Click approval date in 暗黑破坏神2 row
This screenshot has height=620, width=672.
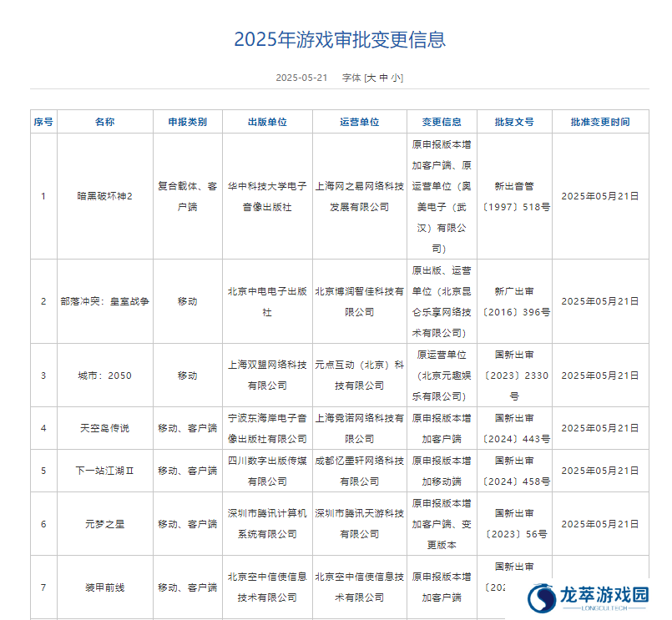pyautogui.click(x=600, y=196)
